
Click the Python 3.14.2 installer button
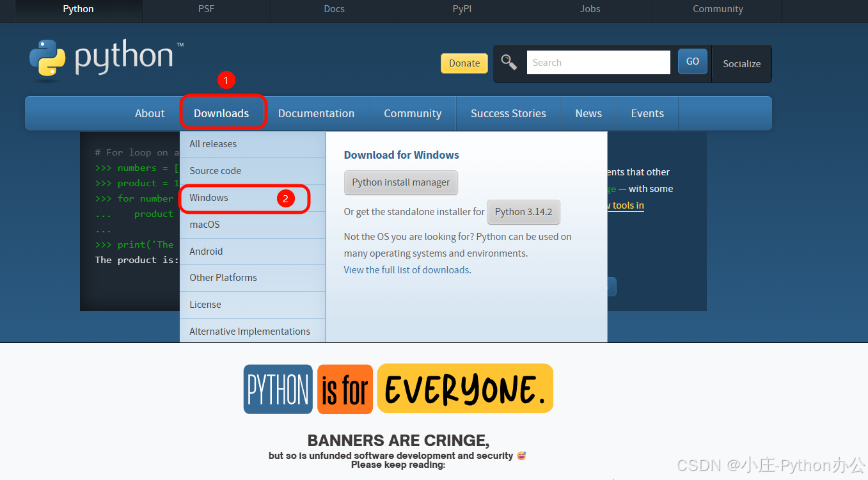(x=523, y=212)
